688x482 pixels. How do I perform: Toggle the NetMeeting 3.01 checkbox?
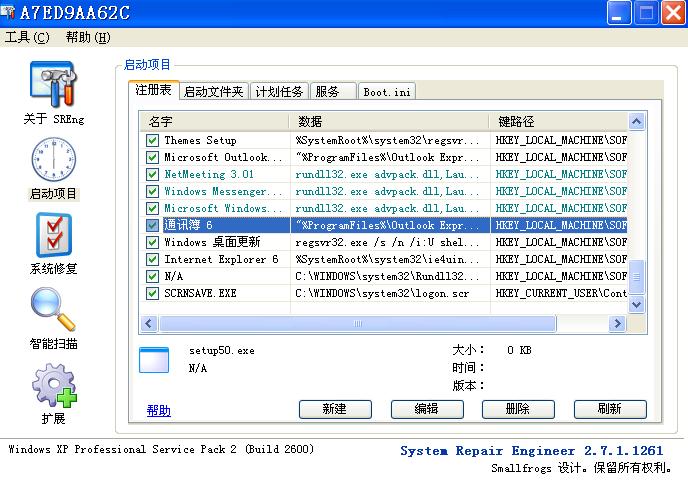pos(152,175)
